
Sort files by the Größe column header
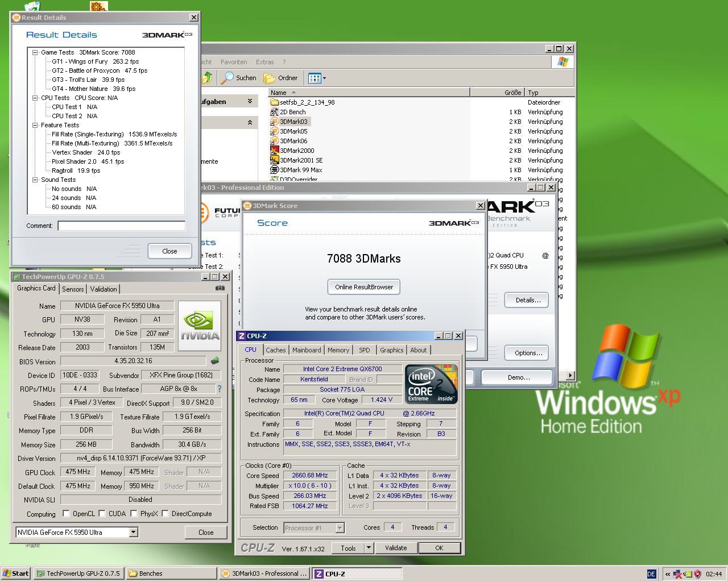coord(497,92)
